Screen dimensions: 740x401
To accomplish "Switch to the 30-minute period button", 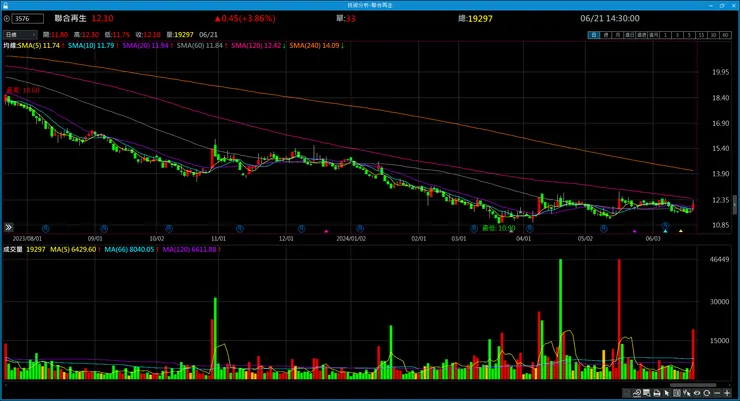I will [x=714, y=35].
